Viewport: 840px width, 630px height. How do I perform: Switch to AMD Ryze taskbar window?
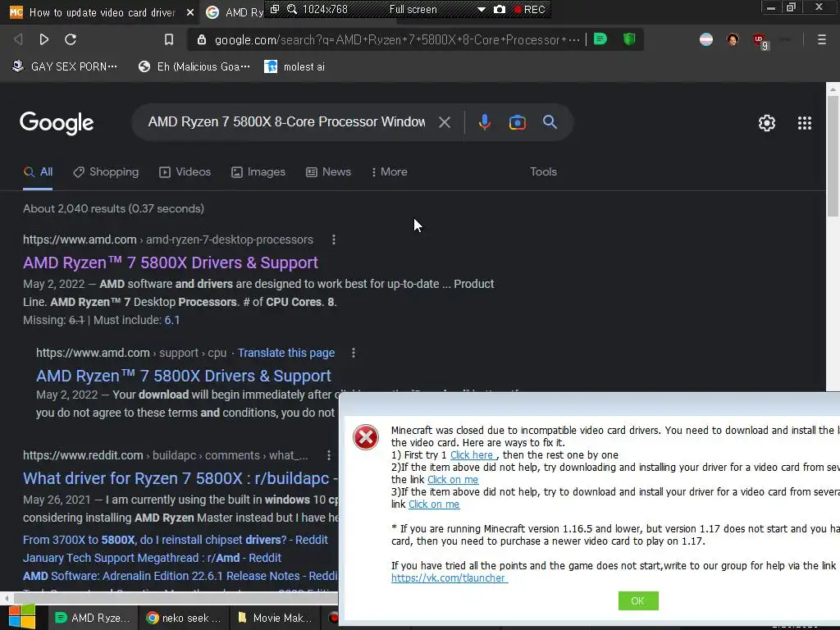click(x=93, y=618)
